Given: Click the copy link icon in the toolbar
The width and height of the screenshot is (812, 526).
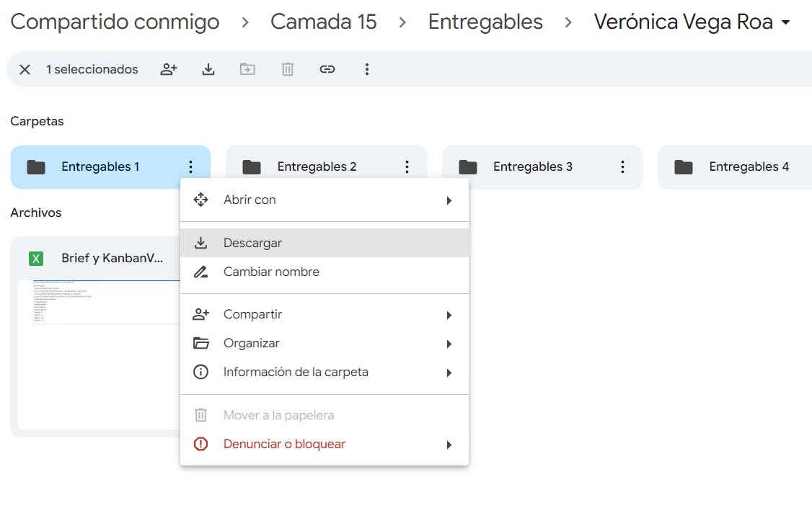Looking at the screenshot, I should [x=327, y=69].
